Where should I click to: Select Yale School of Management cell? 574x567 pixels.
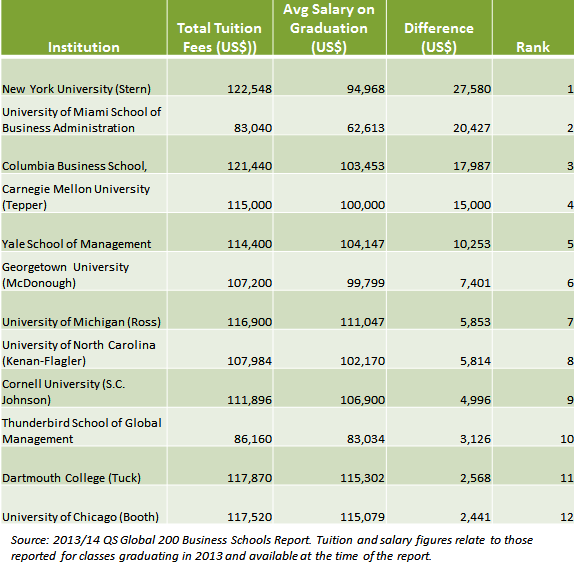point(84,232)
